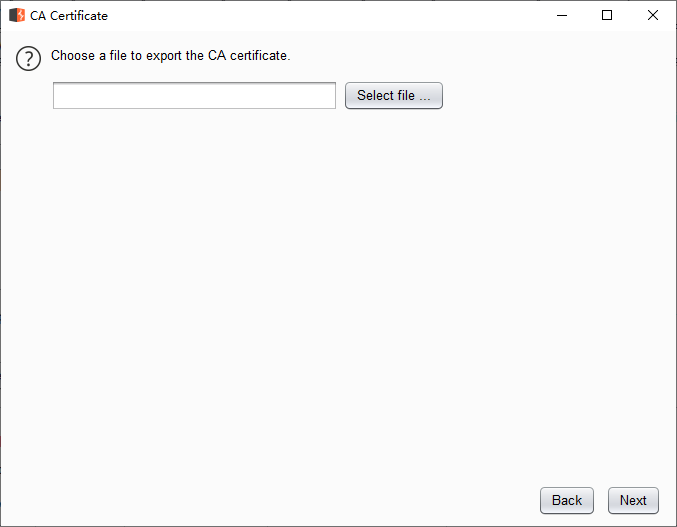The height and width of the screenshot is (527, 677).
Task: Click Back beside the Next button
Action: click(566, 500)
